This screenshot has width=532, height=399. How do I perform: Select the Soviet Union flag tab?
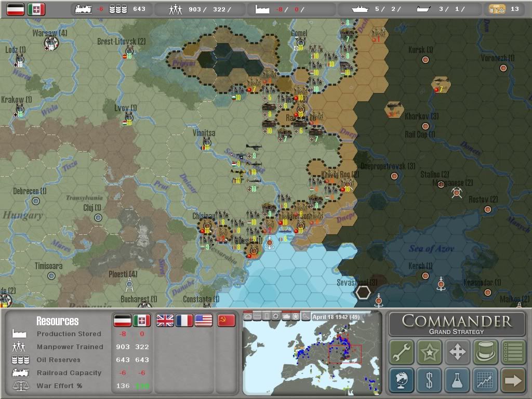coord(227,320)
